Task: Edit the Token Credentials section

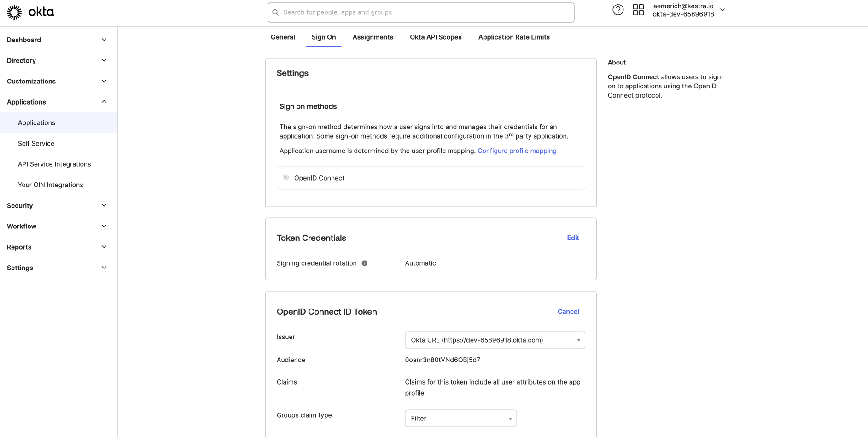Action: 573,238
